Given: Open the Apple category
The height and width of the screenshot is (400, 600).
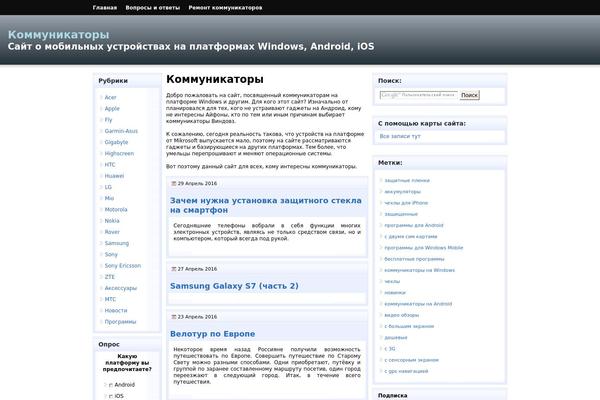Looking at the screenshot, I should pos(112,109).
